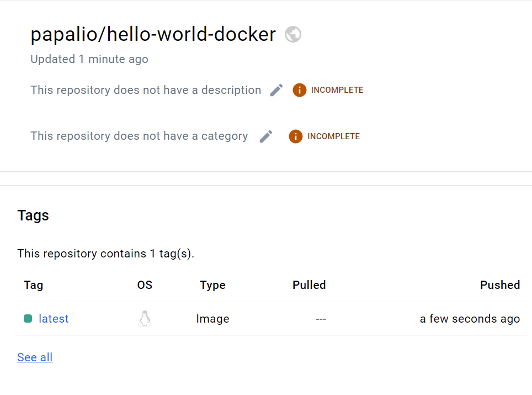Click the description INCOMPLETE warning icon
Screen dimensions: 532x395
(x=299, y=90)
